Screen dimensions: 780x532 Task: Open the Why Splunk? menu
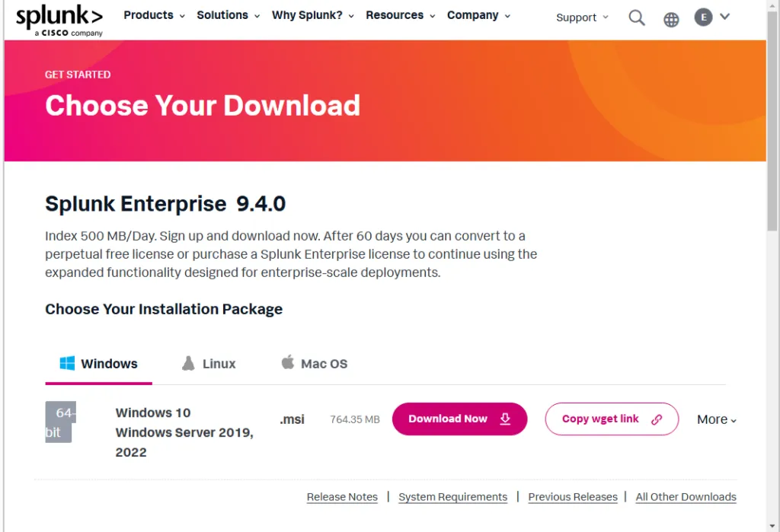pyautogui.click(x=312, y=15)
